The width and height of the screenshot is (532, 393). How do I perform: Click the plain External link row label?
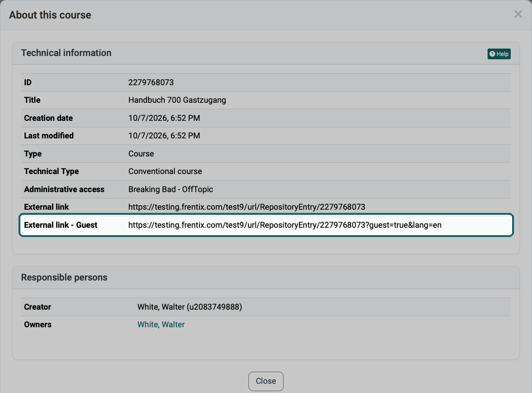point(46,207)
